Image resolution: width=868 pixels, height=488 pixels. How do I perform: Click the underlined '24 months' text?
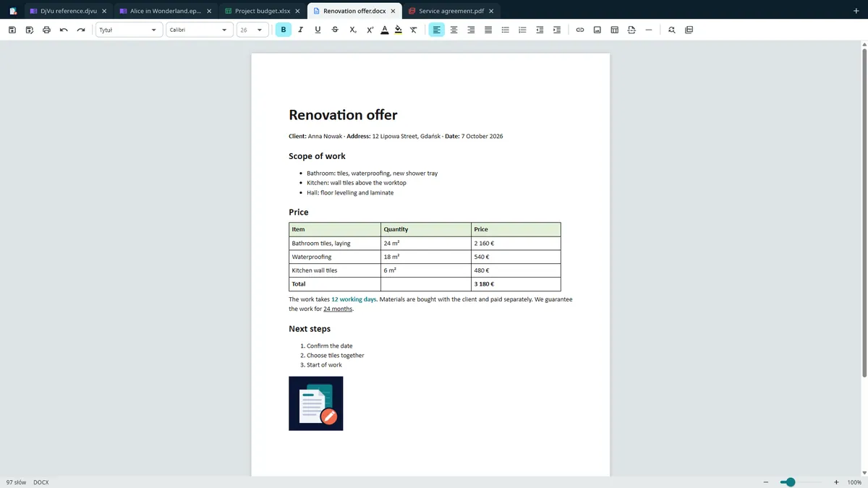click(338, 309)
